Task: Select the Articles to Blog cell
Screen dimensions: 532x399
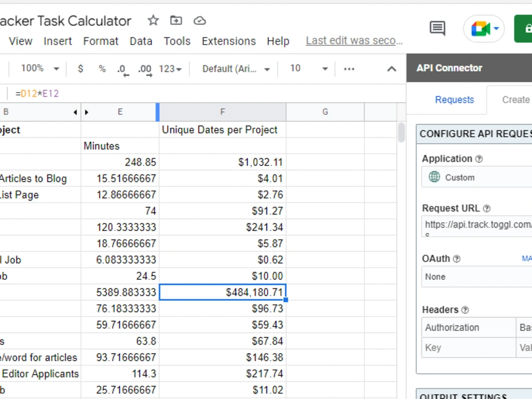Action: click(40, 178)
